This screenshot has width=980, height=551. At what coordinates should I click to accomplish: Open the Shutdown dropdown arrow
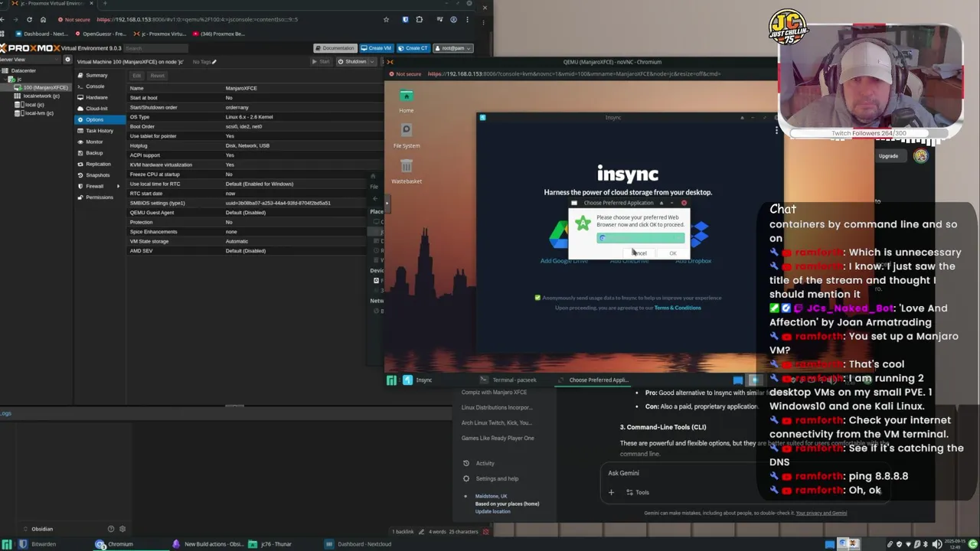[x=373, y=61]
